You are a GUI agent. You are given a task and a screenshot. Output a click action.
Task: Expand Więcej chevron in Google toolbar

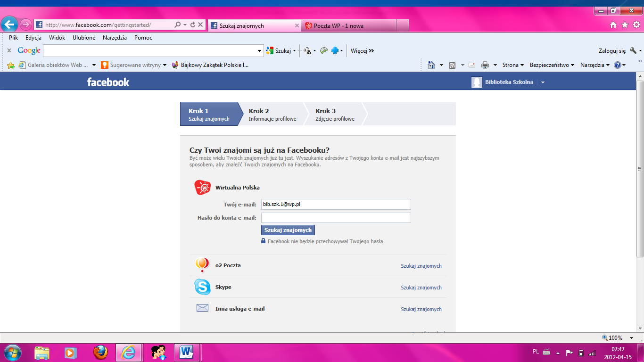[372, 50]
